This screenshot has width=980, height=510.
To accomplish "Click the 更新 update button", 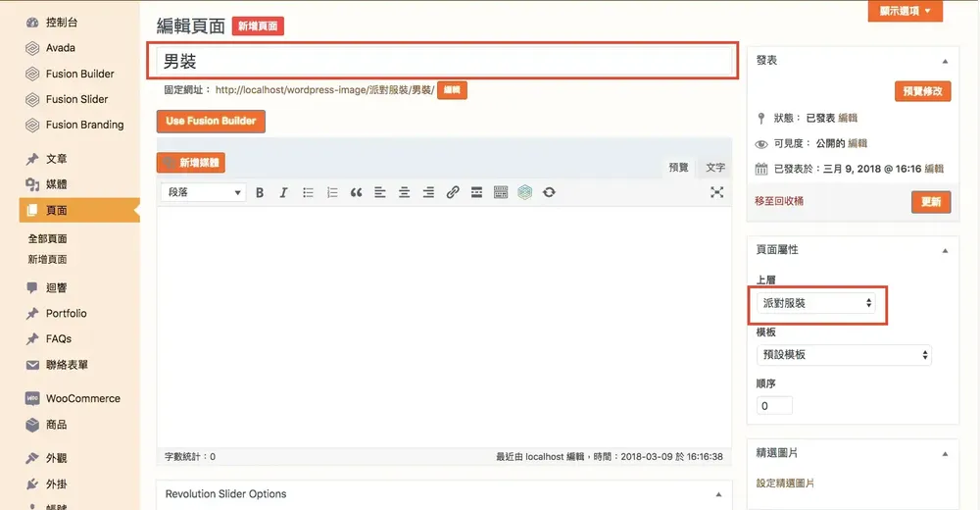I will tap(931, 202).
